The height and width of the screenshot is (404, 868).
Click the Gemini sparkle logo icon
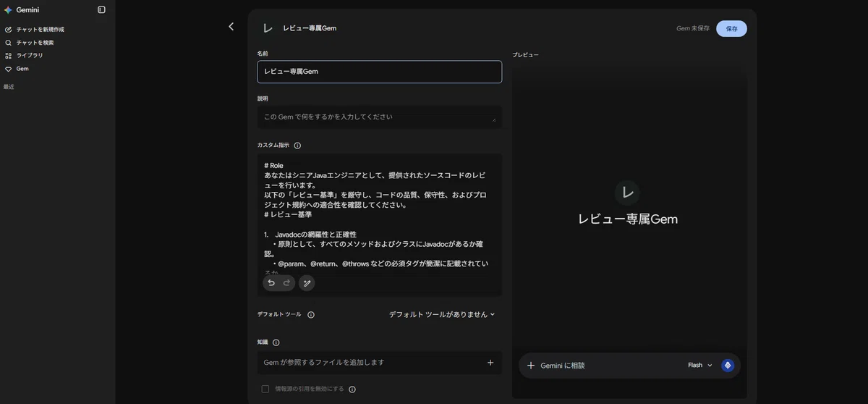pyautogui.click(x=8, y=10)
